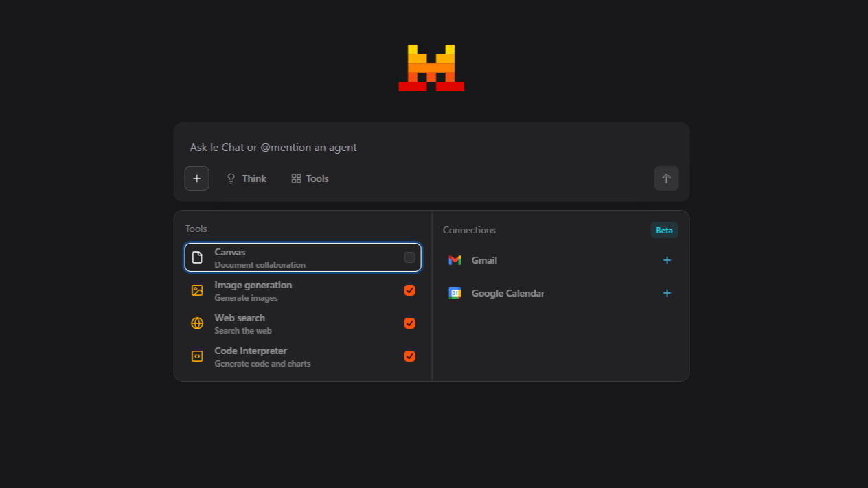Image resolution: width=868 pixels, height=488 pixels.
Task: Close the Tools dropdown button
Action: coord(310,178)
